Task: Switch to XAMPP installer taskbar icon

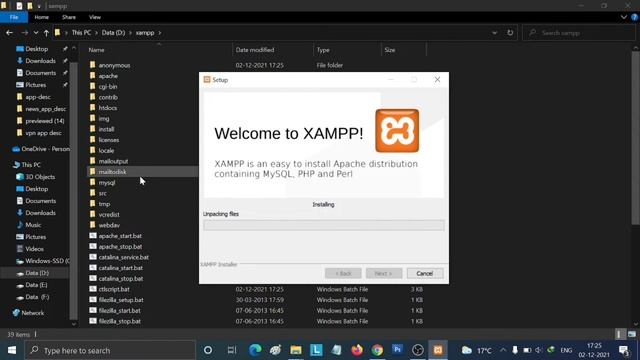Action: pyautogui.click(x=438, y=350)
